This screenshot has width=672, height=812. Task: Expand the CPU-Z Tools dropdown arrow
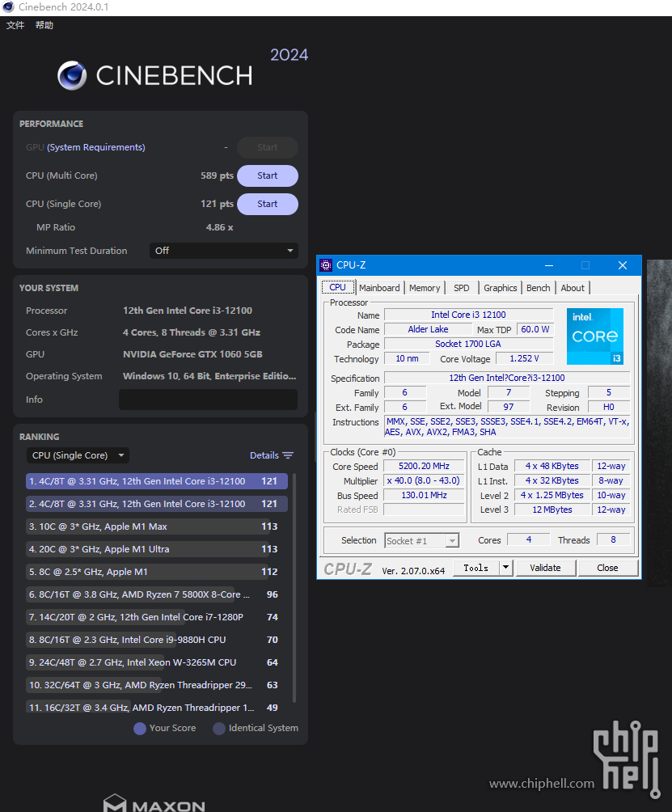pyautogui.click(x=505, y=568)
